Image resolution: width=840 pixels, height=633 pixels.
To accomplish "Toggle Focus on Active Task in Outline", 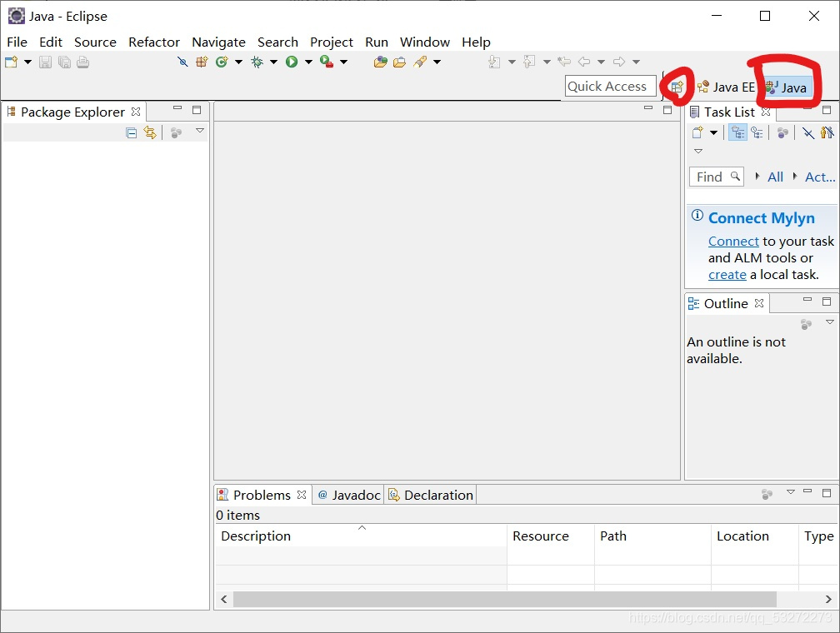I will point(807,324).
